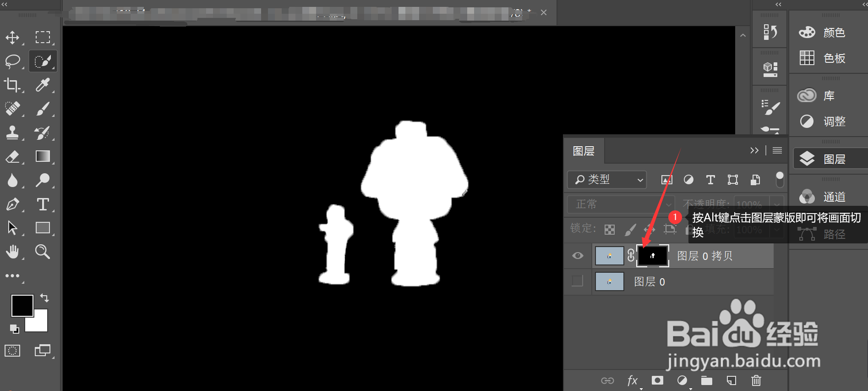Add a layer mask

click(657, 380)
